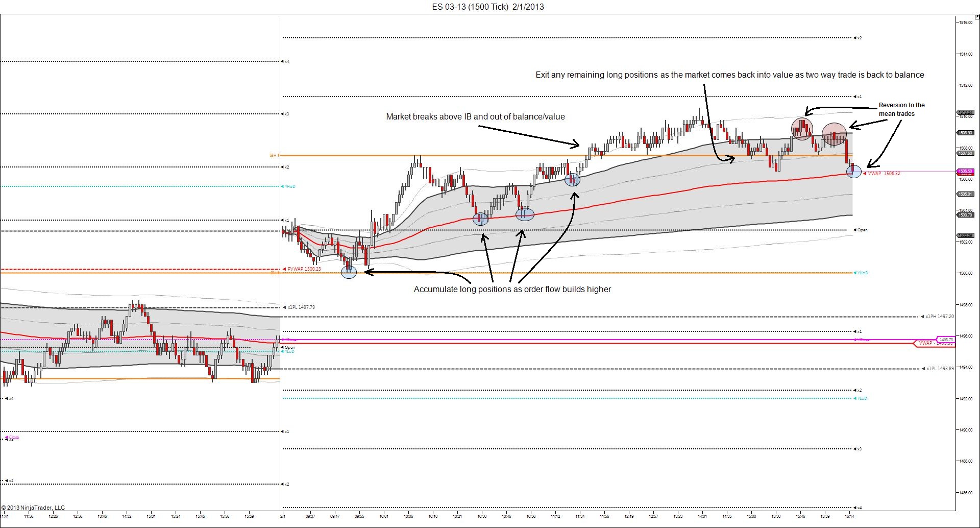
Task: Click the 14:32 time axis label
Action: (127, 516)
